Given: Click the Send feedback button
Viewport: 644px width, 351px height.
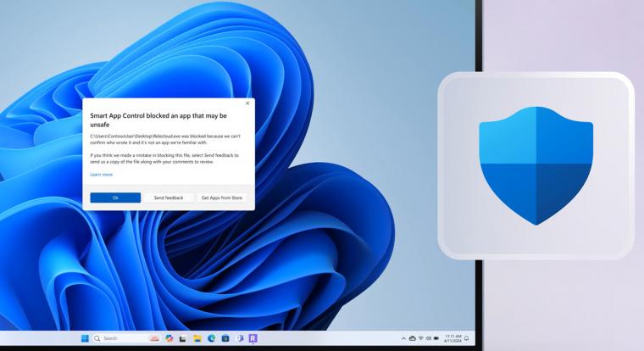Looking at the screenshot, I should point(169,198).
